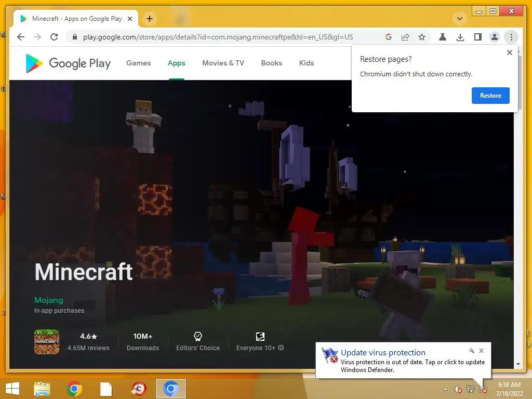Click the 4.65M reviews text
Image resolution: width=532 pixels, height=399 pixels.
coord(88,348)
